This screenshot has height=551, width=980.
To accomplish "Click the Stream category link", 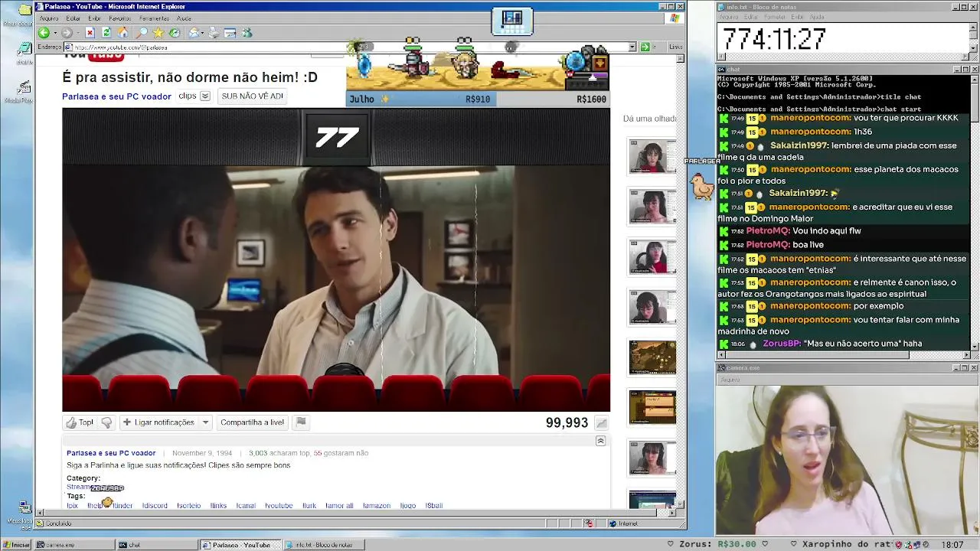I will (78, 487).
